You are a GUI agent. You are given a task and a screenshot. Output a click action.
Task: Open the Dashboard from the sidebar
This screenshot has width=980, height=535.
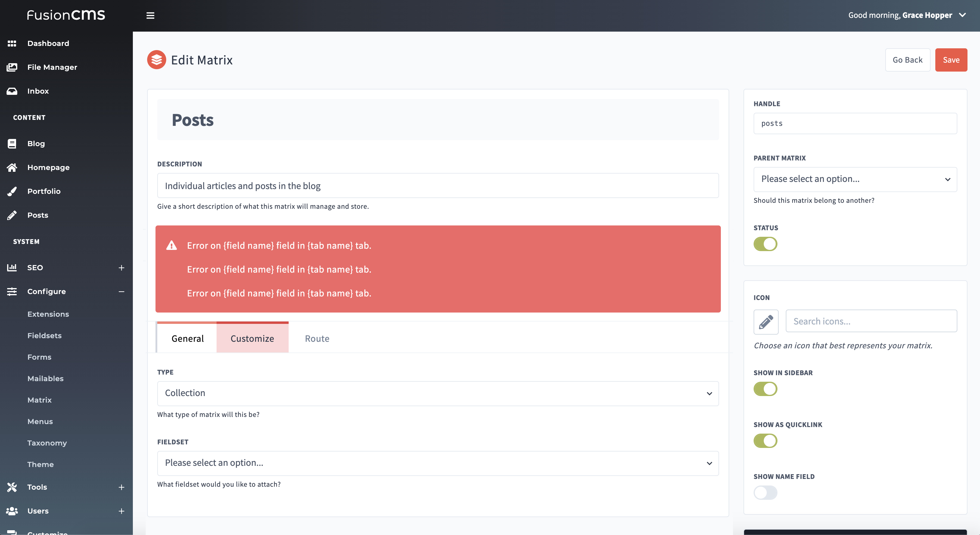(48, 43)
